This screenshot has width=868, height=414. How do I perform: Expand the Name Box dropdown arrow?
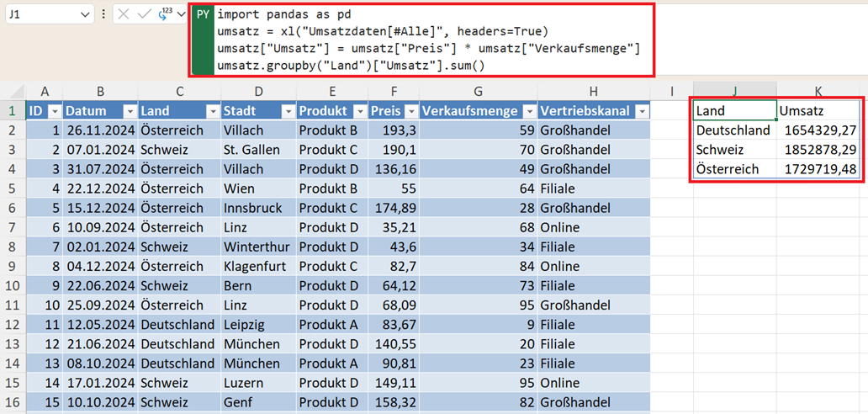[x=84, y=14]
